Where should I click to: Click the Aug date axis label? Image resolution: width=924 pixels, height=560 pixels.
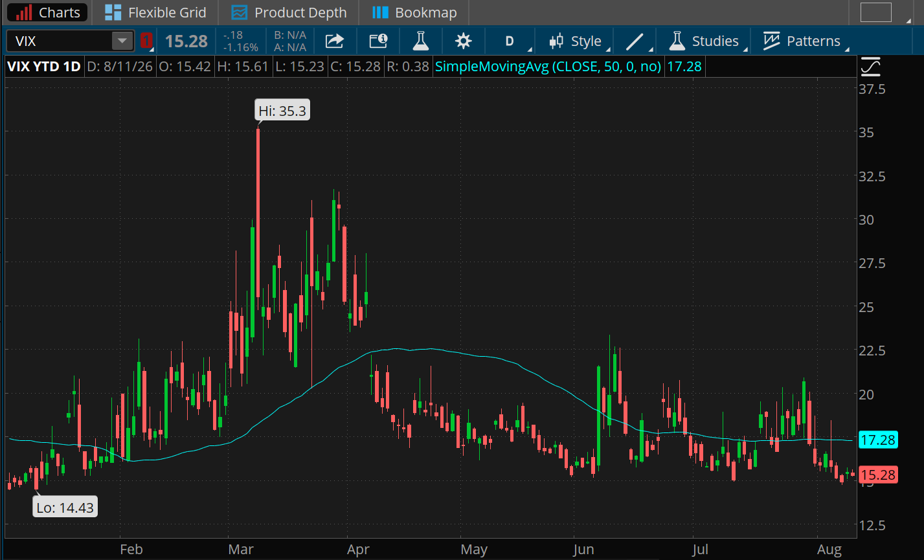pyautogui.click(x=829, y=550)
